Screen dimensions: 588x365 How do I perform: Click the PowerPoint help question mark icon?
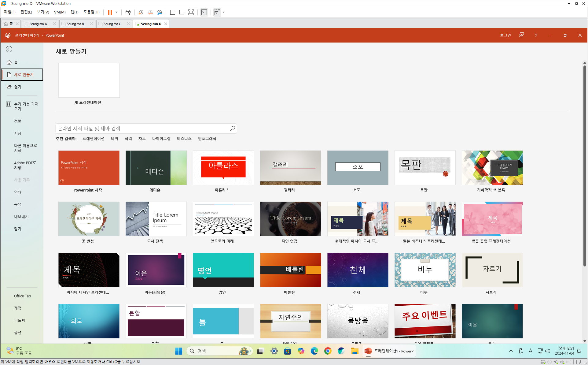coord(536,35)
